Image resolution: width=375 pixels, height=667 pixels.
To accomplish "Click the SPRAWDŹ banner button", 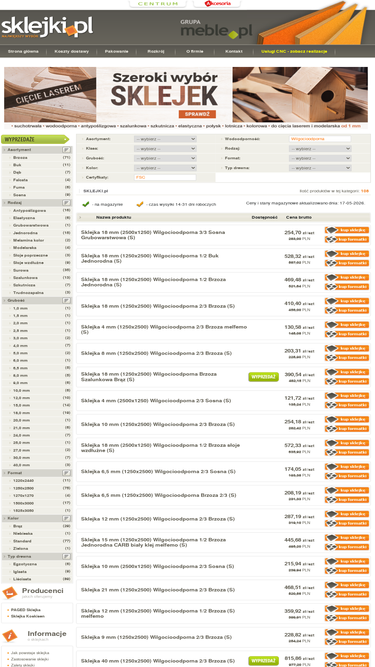I will click(x=197, y=114).
